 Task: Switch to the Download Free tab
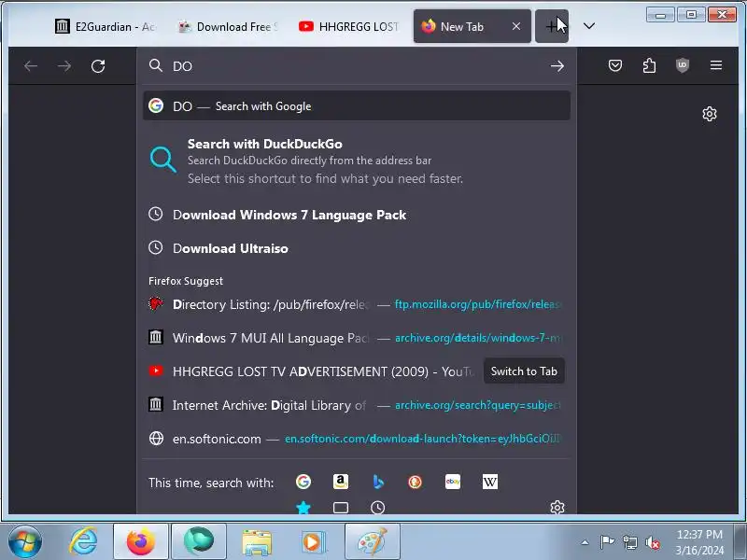pos(228,27)
